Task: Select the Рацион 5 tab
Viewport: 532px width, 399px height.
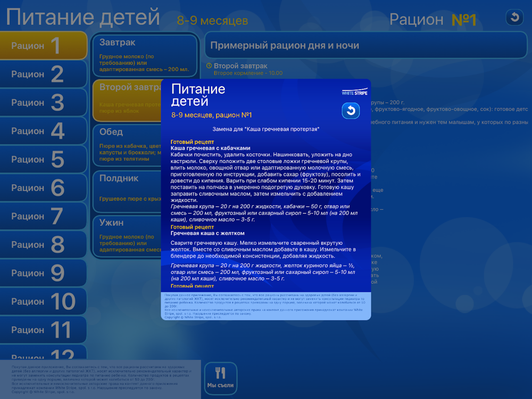Action: [43, 160]
